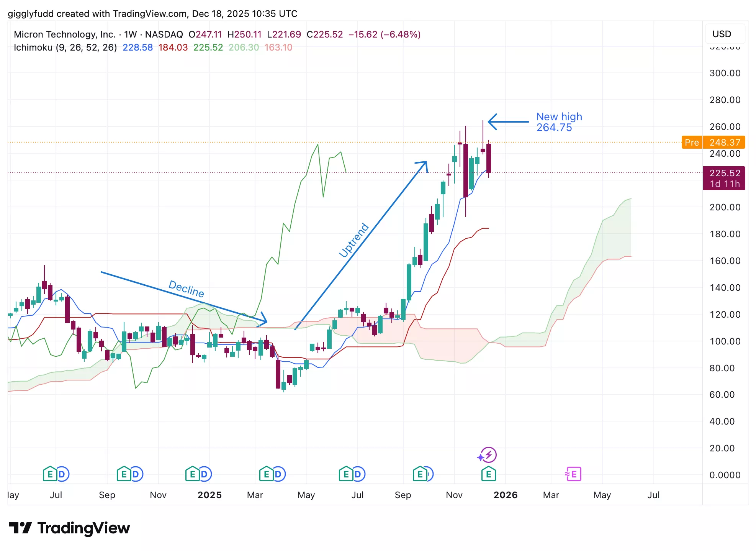Click the purple lightning news flash icon

[x=489, y=455]
